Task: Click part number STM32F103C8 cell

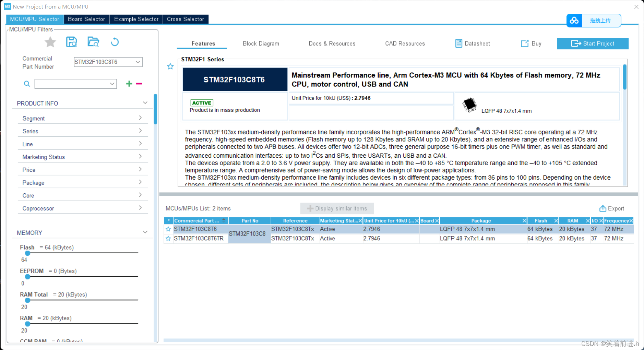Action: pyautogui.click(x=249, y=234)
